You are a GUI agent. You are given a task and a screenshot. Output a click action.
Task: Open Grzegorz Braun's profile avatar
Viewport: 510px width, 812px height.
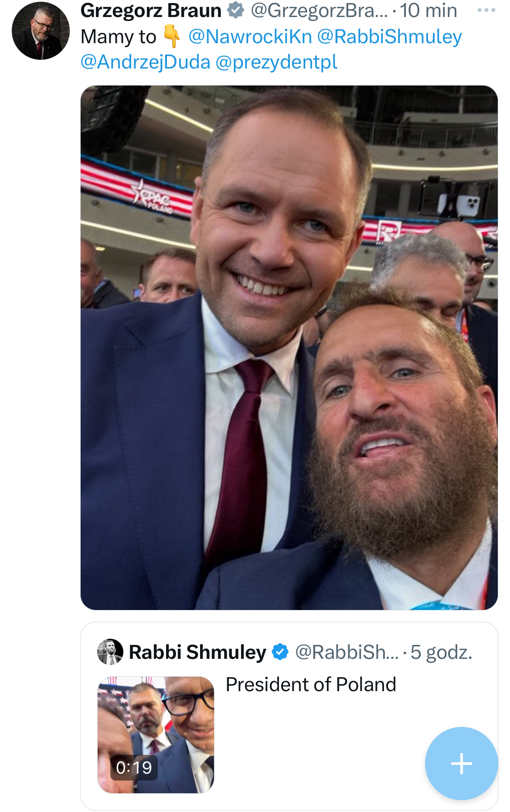pyautogui.click(x=41, y=31)
